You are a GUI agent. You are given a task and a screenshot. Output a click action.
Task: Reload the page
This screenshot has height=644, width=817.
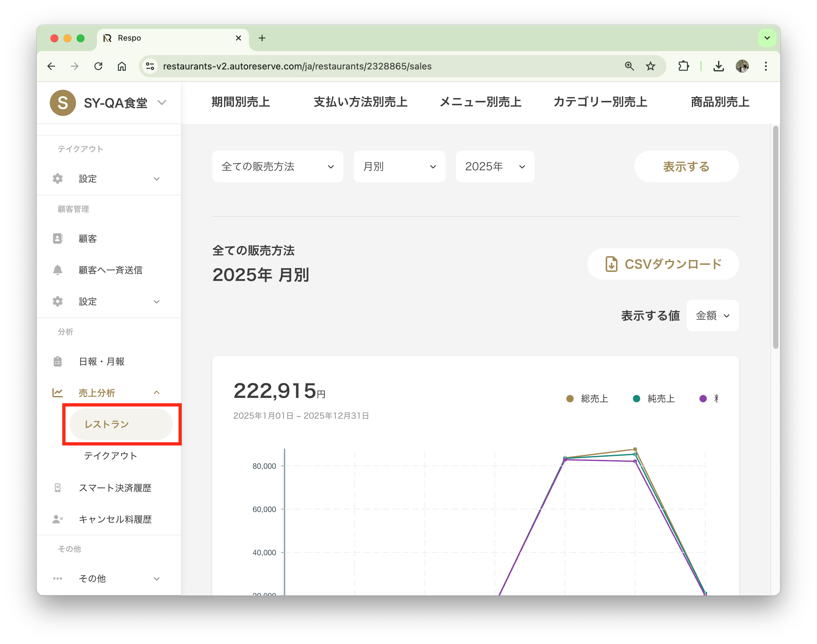click(x=98, y=66)
